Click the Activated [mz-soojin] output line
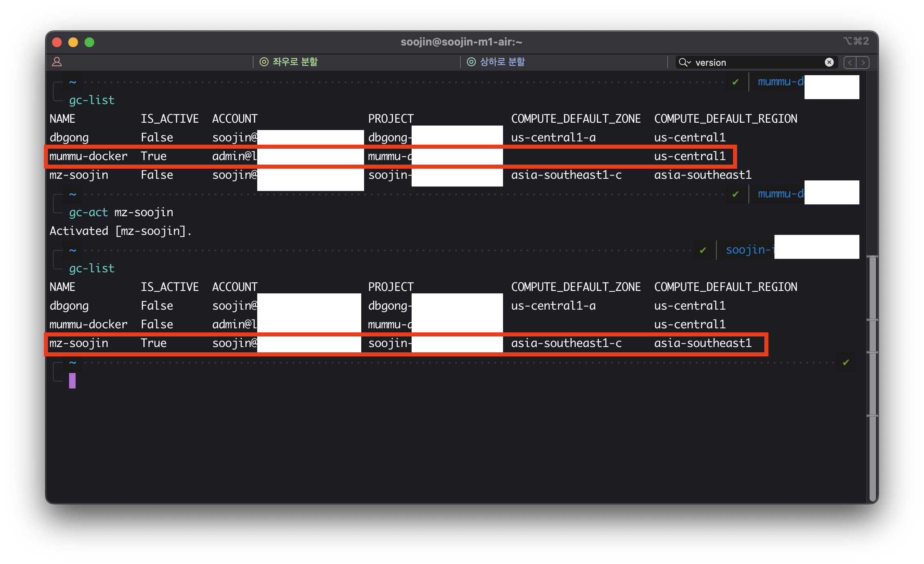 pos(120,231)
